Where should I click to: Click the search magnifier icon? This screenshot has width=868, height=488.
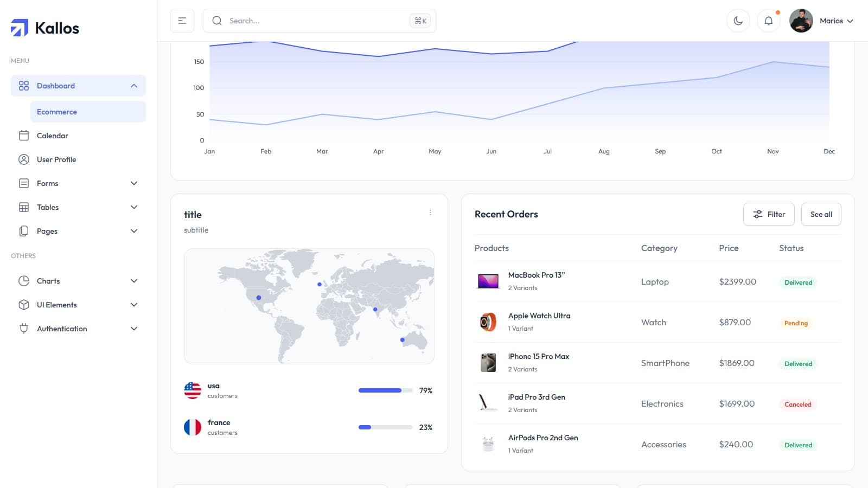217,21
